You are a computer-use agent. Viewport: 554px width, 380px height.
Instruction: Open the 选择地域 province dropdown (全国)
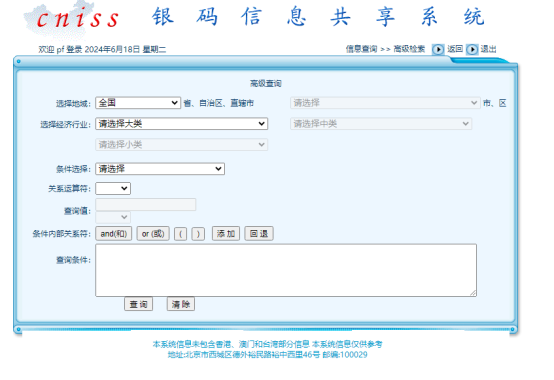pos(138,103)
